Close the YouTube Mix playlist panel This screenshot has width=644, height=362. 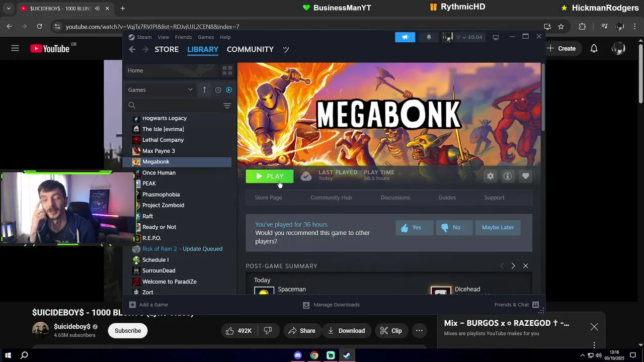594,327
